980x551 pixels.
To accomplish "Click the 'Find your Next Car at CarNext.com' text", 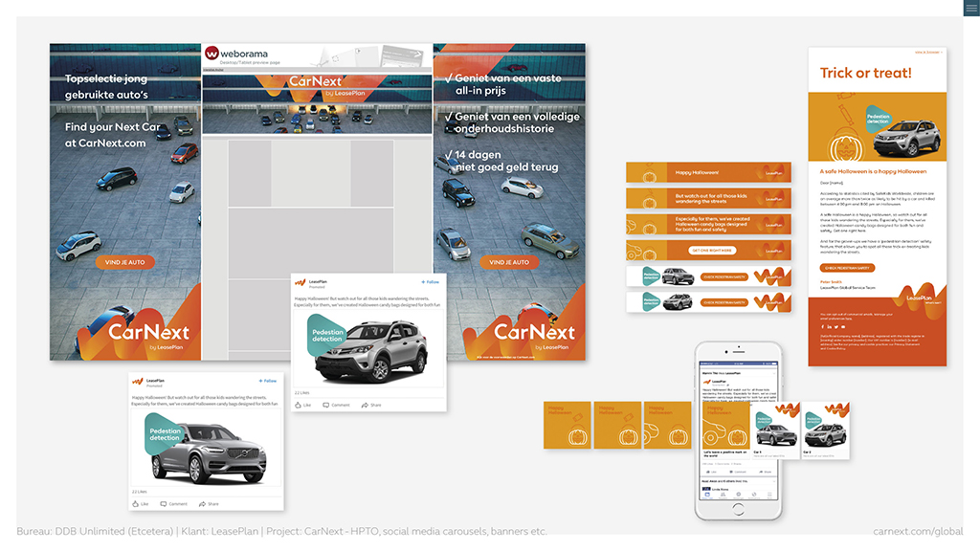I will pos(113,135).
